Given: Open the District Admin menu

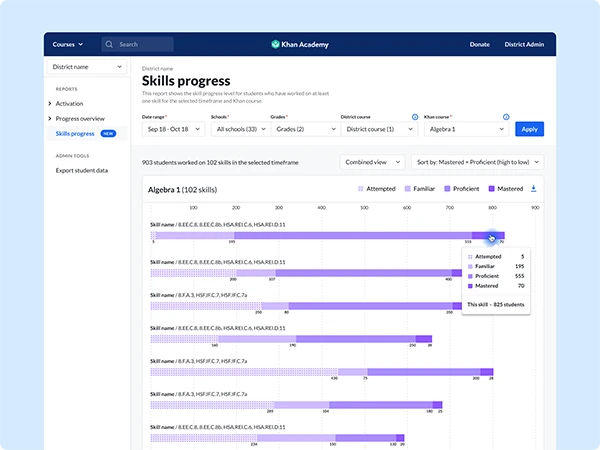Looking at the screenshot, I should coord(524,44).
